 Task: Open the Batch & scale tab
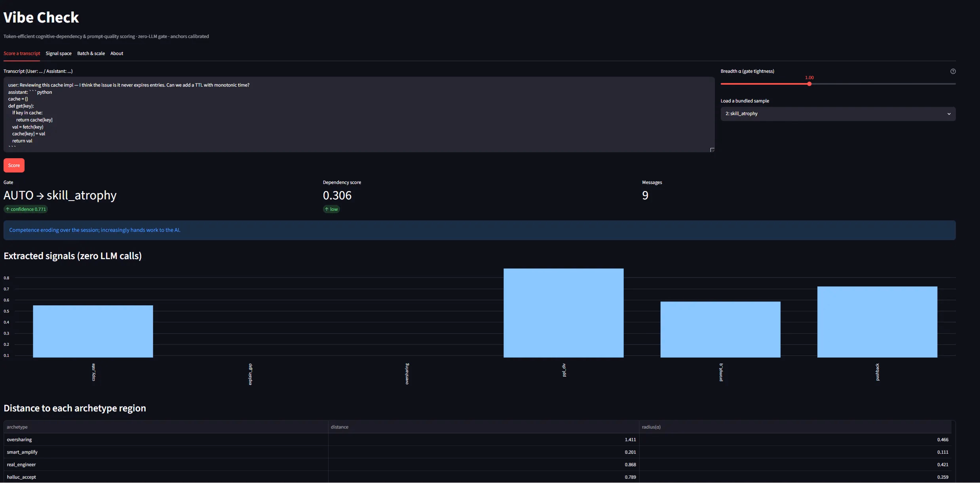91,53
